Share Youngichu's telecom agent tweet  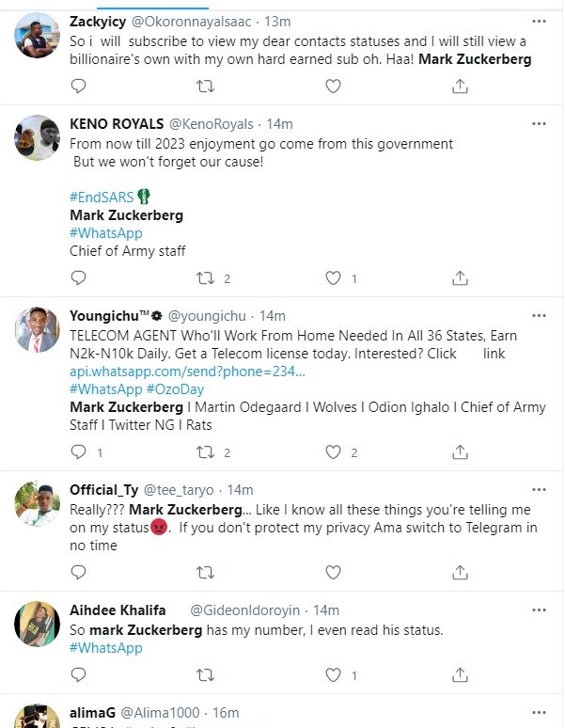click(461, 452)
